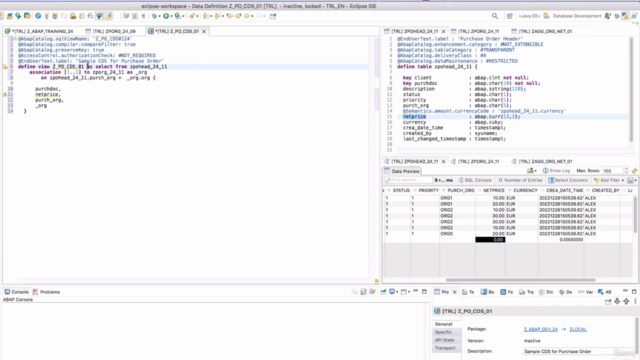Open the De view tab
640x360 pixels.
point(566,292)
